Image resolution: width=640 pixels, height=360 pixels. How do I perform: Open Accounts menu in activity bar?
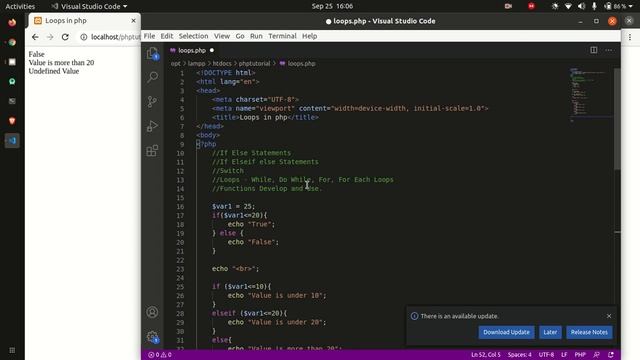[152, 312]
